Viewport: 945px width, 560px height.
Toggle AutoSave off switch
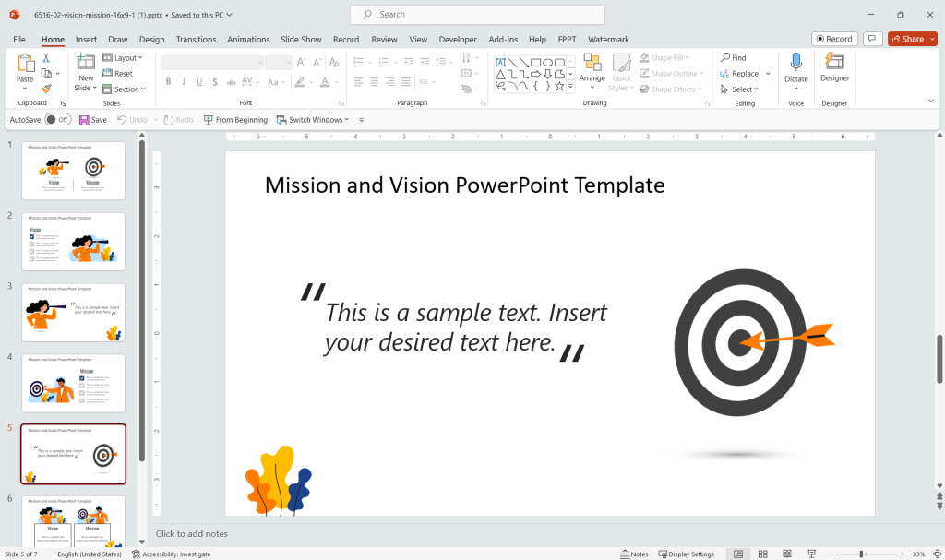[x=57, y=119]
